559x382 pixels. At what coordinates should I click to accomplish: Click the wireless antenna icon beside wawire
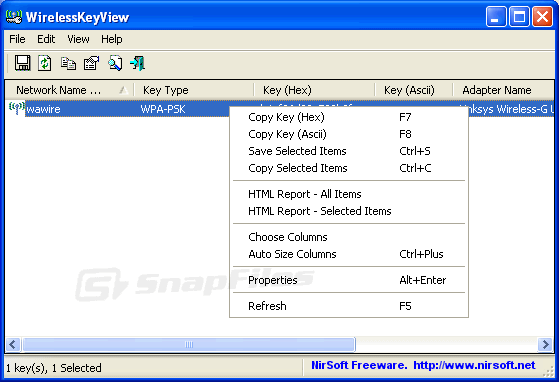(16, 108)
